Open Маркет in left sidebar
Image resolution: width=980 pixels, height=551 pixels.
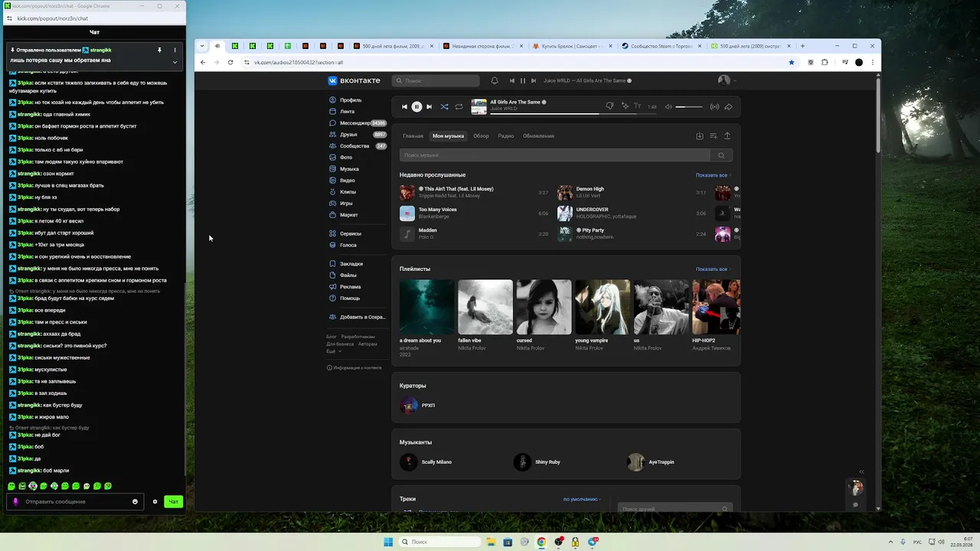pyautogui.click(x=348, y=215)
